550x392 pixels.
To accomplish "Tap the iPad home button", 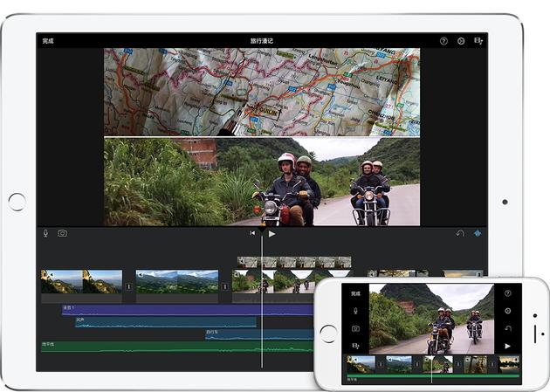I will tap(17, 203).
